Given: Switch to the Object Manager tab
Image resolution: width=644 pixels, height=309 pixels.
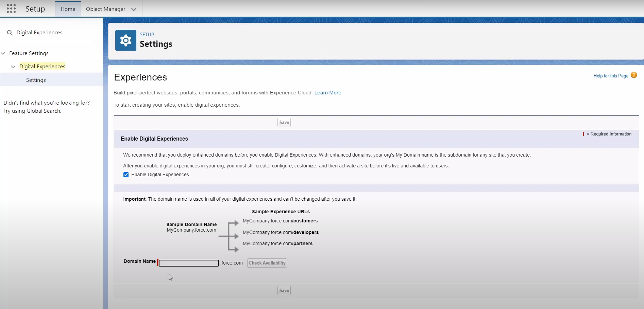Looking at the screenshot, I should pyautogui.click(x=105, y=9).
